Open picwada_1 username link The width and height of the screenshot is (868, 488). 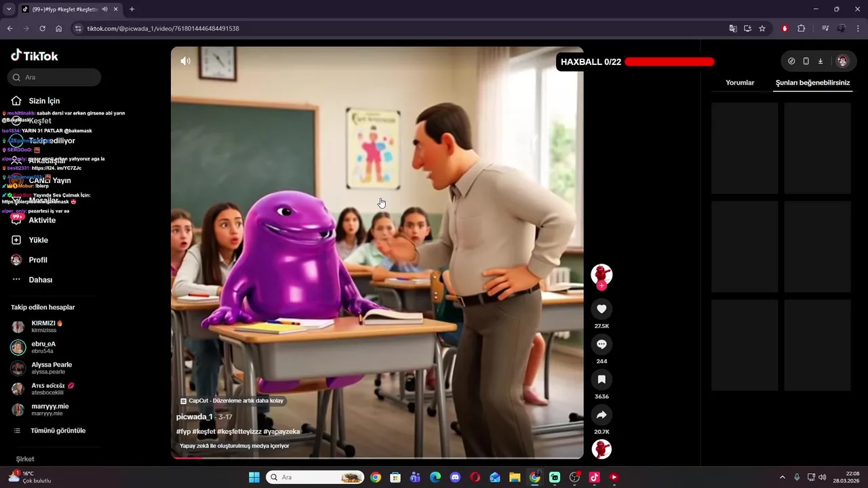pyautogui.click(x=195, y=417)
